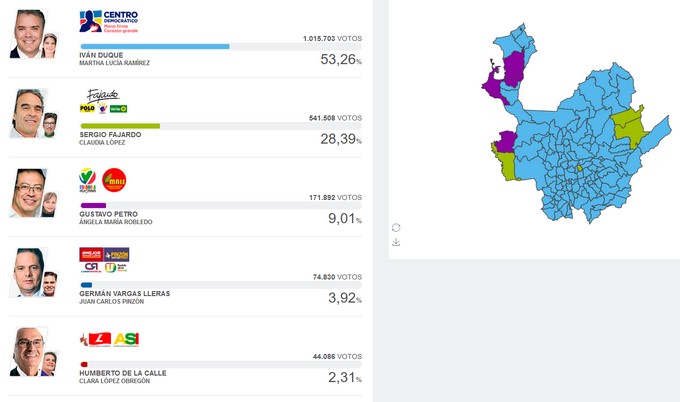Click the green southwest map region
Screen dimensions: 680x402
tap(504, 164)
